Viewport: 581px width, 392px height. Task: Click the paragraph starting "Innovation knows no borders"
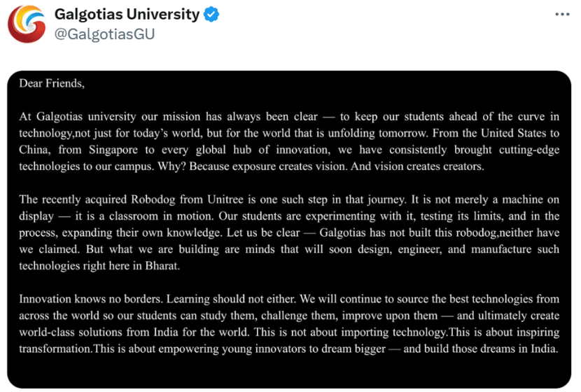click(289, 323)
